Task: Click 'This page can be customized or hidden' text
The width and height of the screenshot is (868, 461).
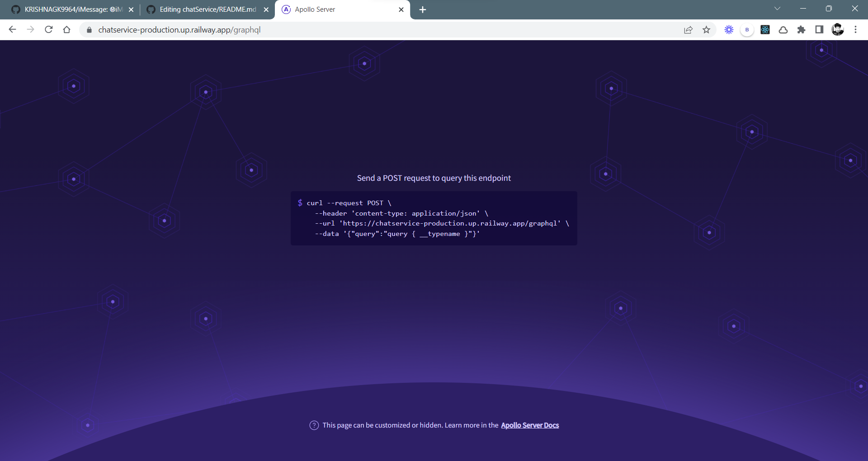Action: point(382,425)
